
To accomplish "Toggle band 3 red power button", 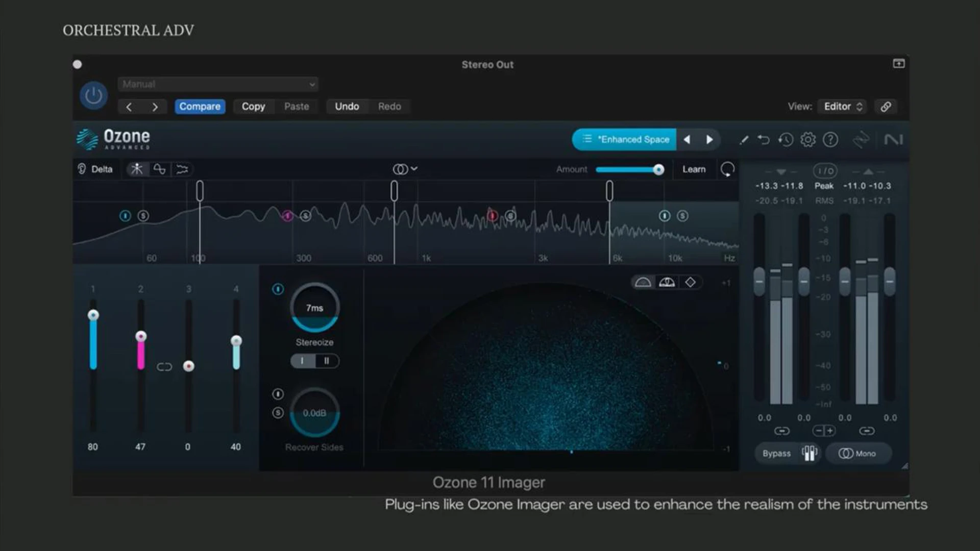I will point(492,216).
